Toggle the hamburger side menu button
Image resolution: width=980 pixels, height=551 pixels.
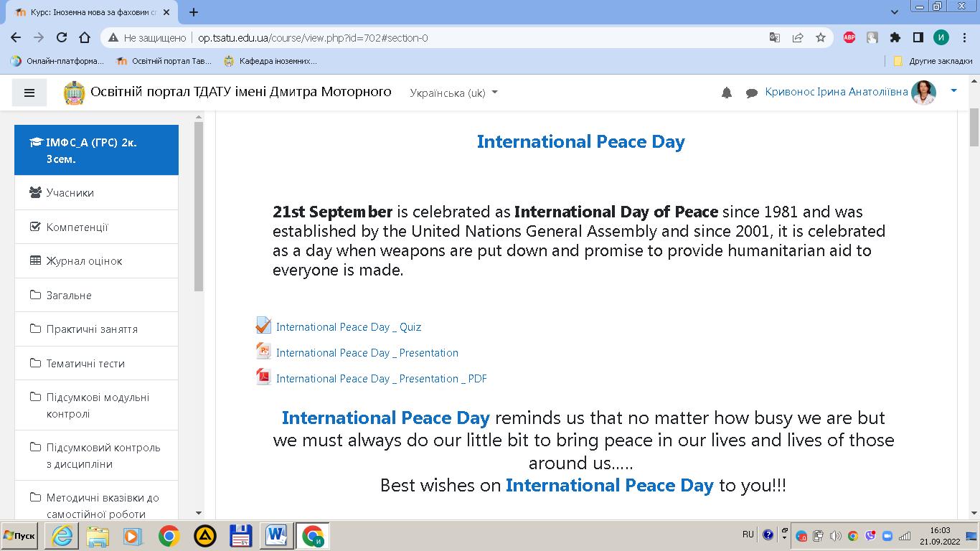(x=29, y=93)
